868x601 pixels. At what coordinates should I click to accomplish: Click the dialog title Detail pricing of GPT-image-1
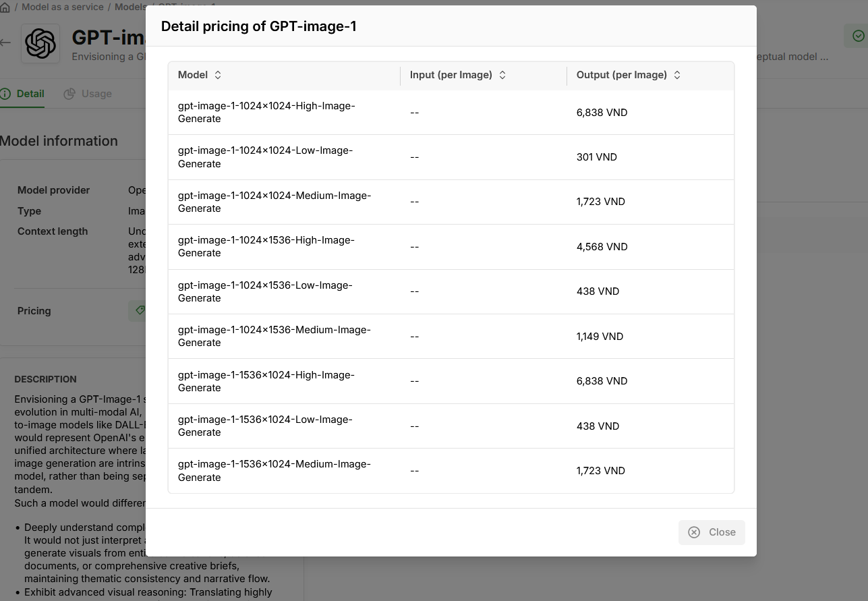[x=258, y=26]
